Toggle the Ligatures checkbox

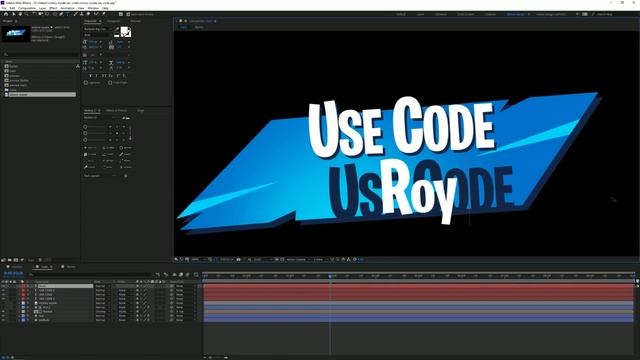click(x=86, y=82)
